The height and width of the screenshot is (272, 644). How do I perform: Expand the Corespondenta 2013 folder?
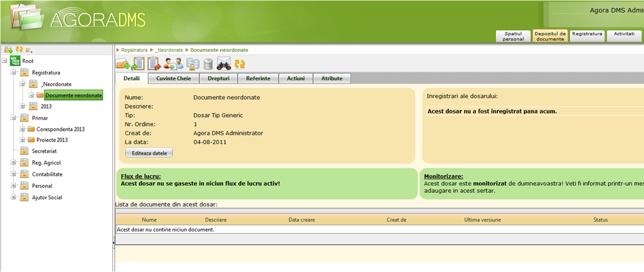(x=22, y=129)
